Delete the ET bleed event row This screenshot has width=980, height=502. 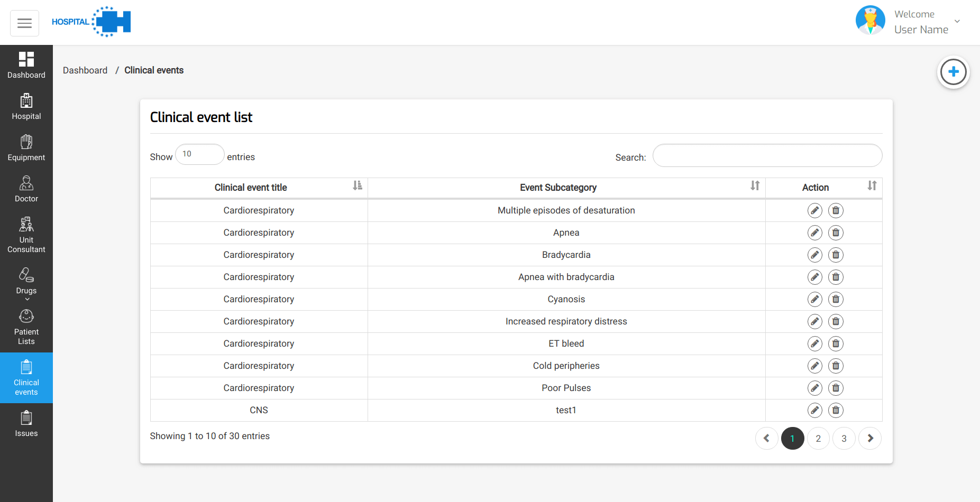click(x=836, y=343)
